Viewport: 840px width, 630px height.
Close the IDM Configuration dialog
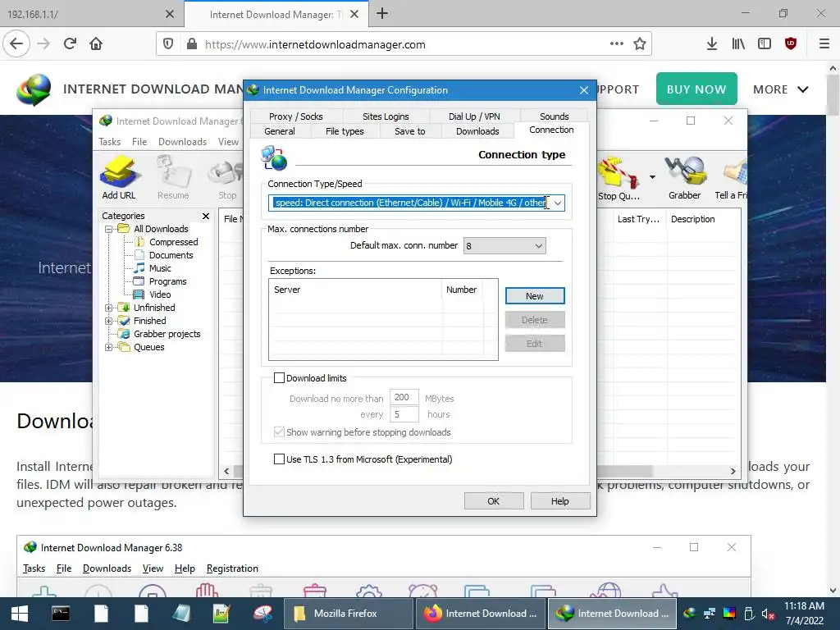584,90
